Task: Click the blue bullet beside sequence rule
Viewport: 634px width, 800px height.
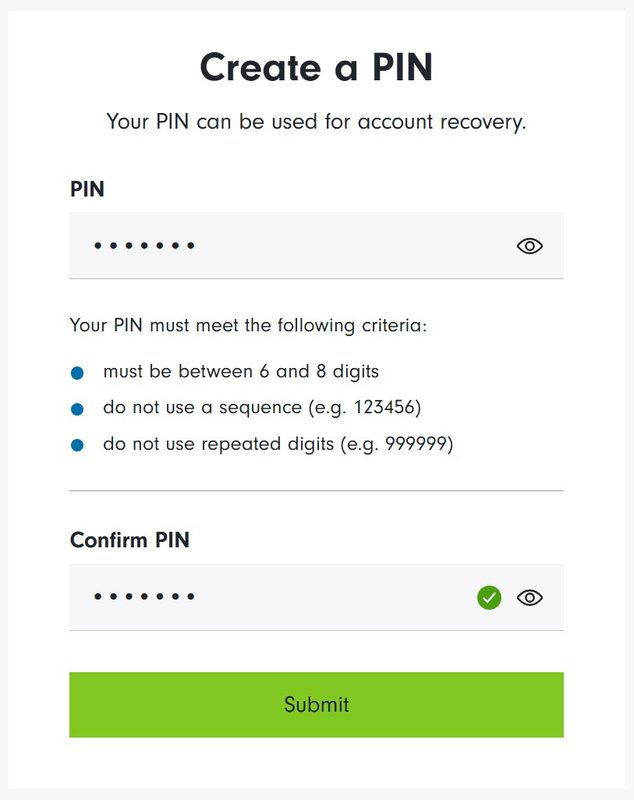Action: 81,408
